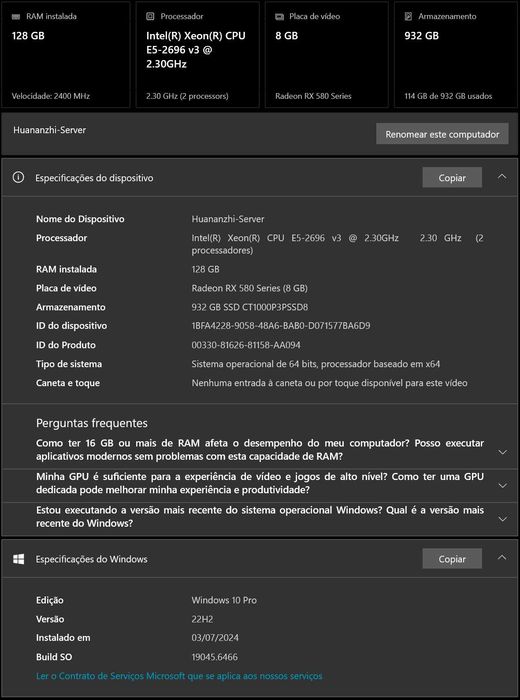Rename this computer with Renomear button

pos(442,134)
